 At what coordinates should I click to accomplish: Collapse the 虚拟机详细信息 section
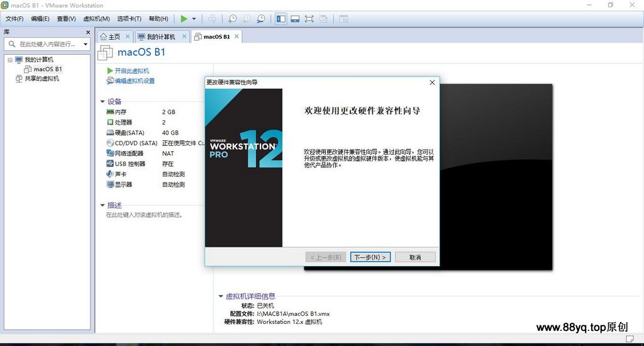221,296
